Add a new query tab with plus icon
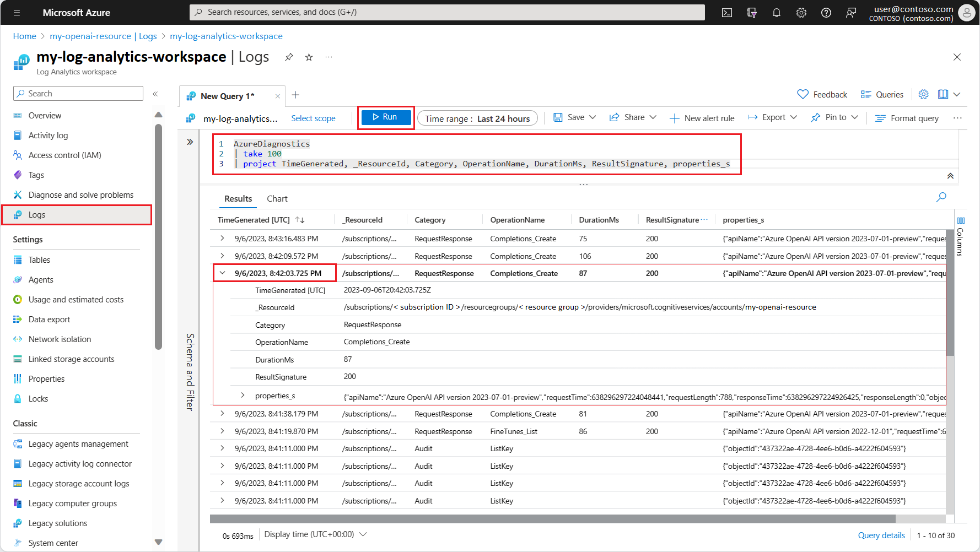 tap(295, 95)
